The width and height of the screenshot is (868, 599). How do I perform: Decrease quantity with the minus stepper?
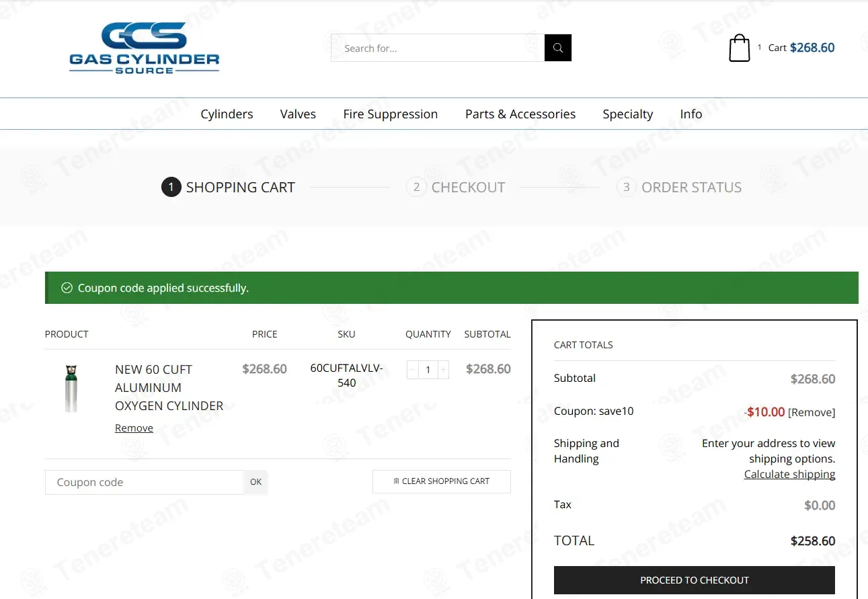(412, 370)
